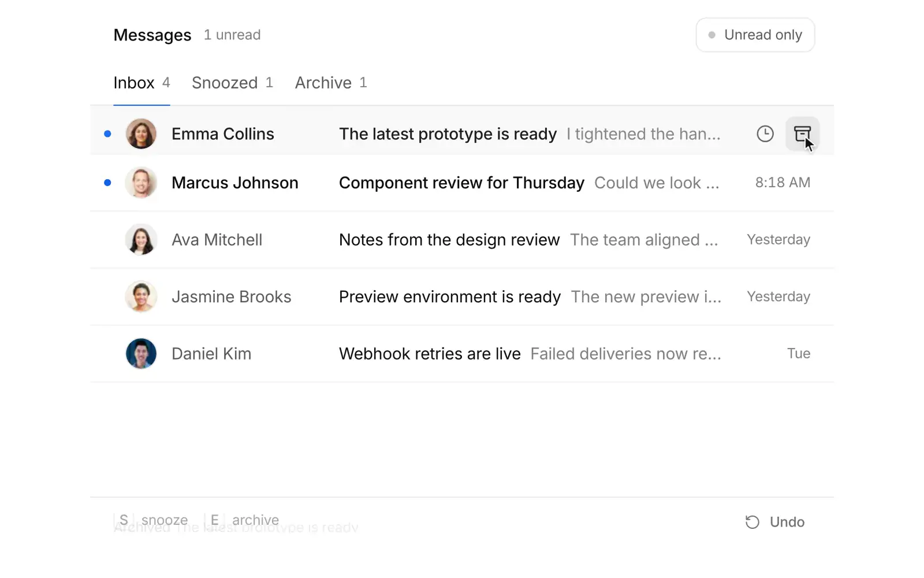The width and height of the screenshot is (924, 578).
Task: Switch to the Inbox tab
Action: pyautogui.click(x=141, y=83)
